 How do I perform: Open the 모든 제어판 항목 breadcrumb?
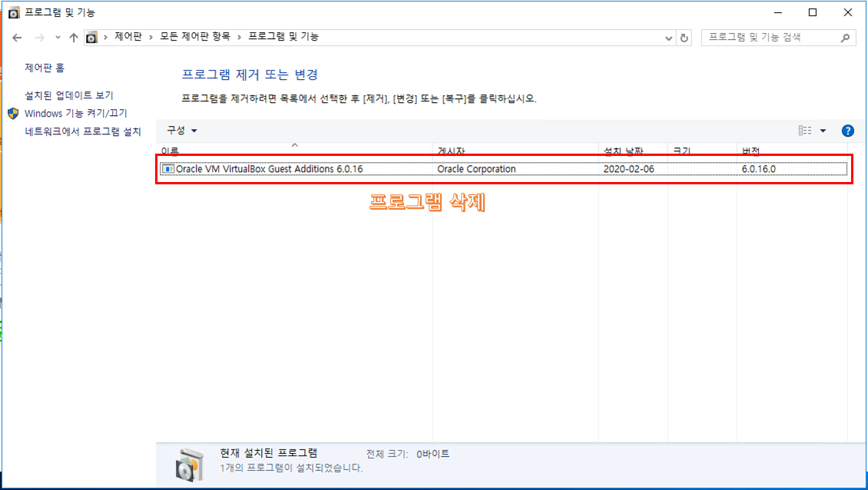coord(195,37)
